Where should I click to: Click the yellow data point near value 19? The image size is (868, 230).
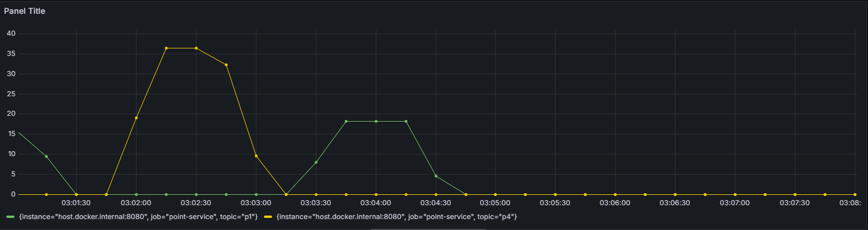pos(136,118)
